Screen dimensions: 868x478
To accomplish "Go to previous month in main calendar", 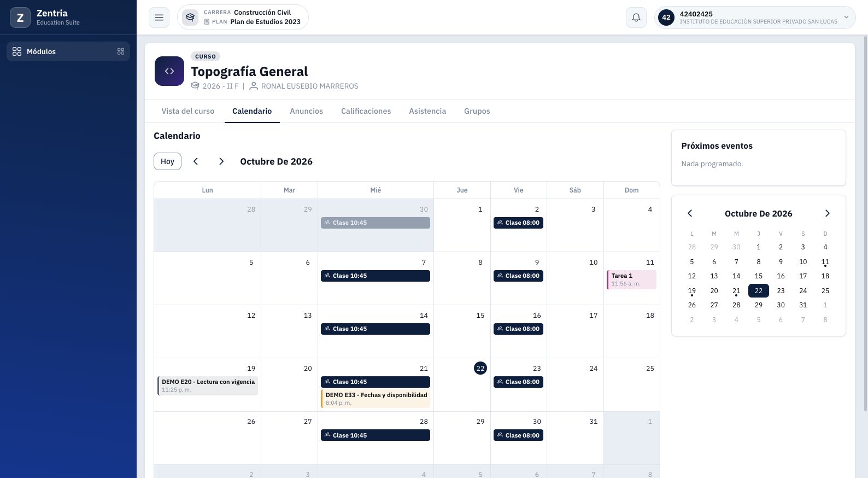I will click(x=196, y=161).
